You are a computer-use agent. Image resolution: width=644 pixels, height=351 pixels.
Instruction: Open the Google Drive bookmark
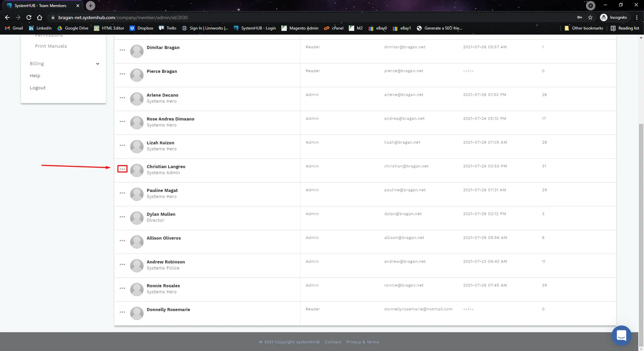(x=73, y=28)
